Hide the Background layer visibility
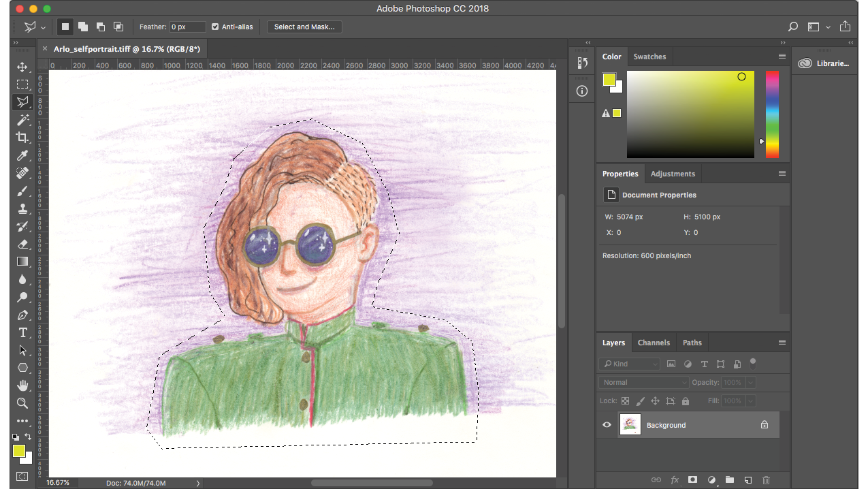The image size is (868, 489). [x=607, y=425]
